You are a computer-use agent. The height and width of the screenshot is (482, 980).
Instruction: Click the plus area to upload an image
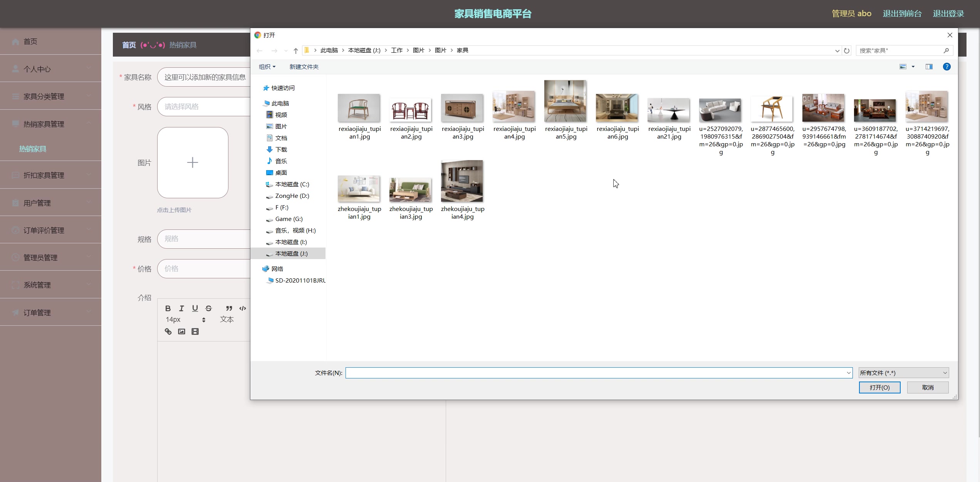(193, 162)
